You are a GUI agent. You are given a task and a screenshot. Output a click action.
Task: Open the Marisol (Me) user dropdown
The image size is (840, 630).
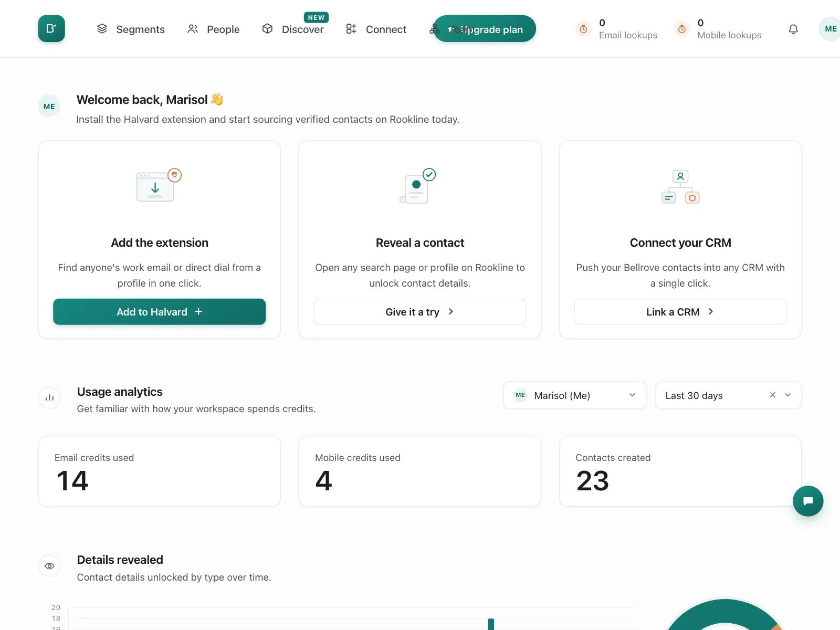(575, 395)
